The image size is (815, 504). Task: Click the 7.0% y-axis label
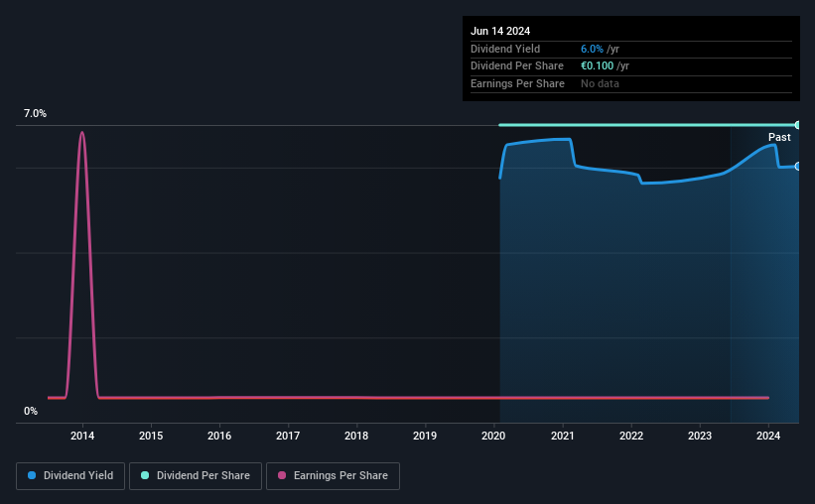(x=35, y=113)
